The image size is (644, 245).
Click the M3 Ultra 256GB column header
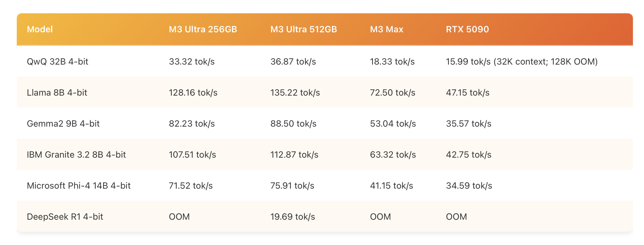tap(203, 29)
